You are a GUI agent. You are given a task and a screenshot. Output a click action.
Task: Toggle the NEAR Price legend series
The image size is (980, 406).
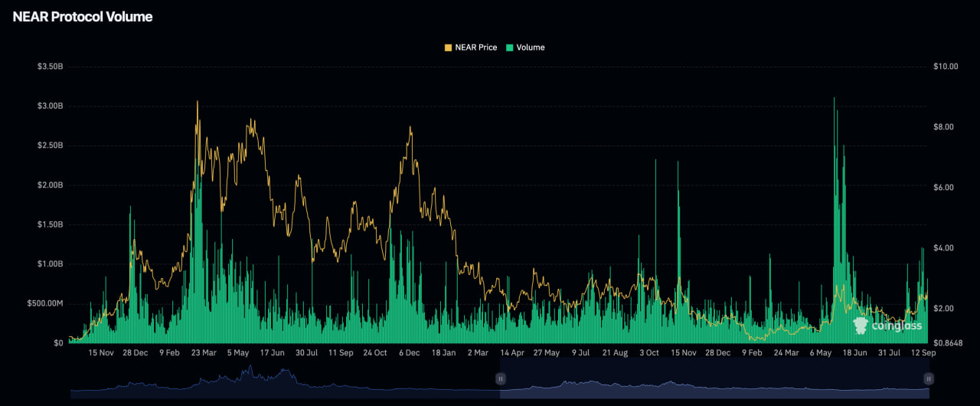click(471, 47)
